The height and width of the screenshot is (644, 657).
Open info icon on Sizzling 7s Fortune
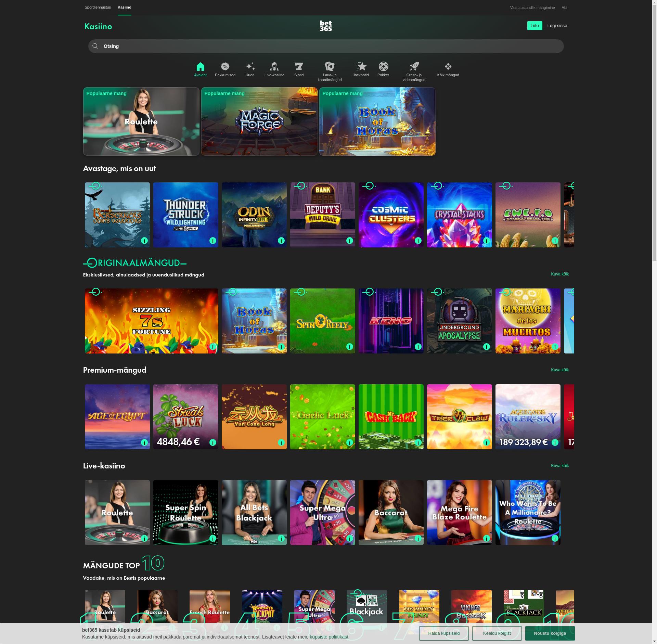point(213,347)
